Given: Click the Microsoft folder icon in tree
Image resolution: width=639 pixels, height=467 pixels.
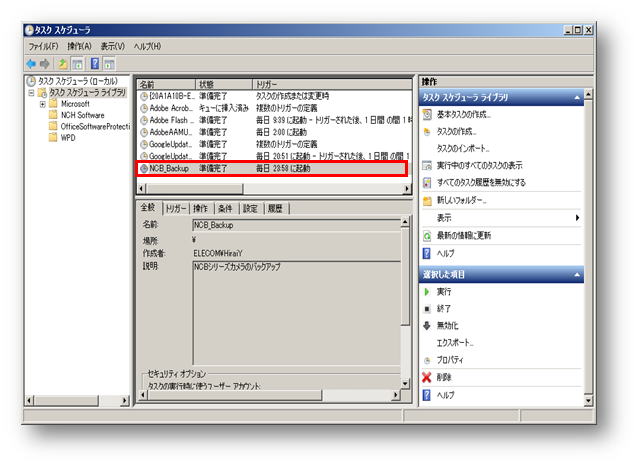Looking at the screenshot, I should click(x=53, y=104).
